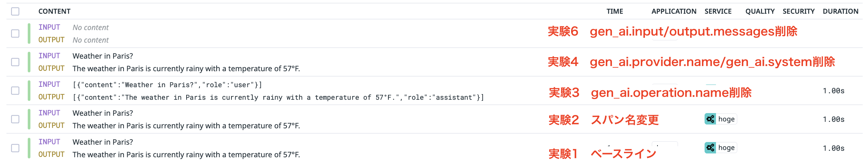This screenshot has height=166, width=868.
Task: Sort by the SERVICE column header
Action: [718, 11]
